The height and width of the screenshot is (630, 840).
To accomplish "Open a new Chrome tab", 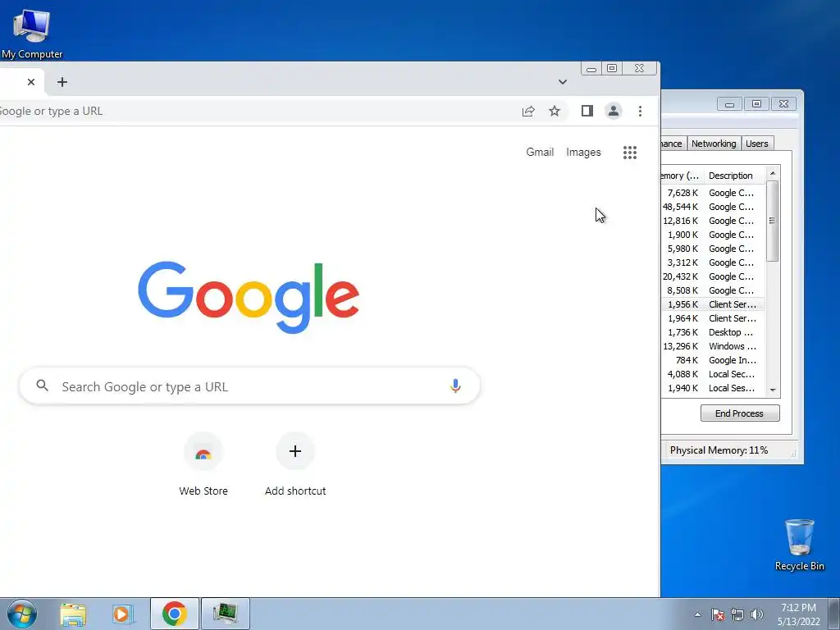I will click(x=62, y=82).
